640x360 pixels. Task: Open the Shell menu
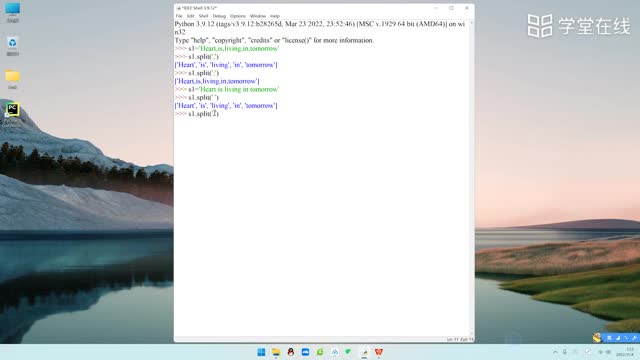203,16
